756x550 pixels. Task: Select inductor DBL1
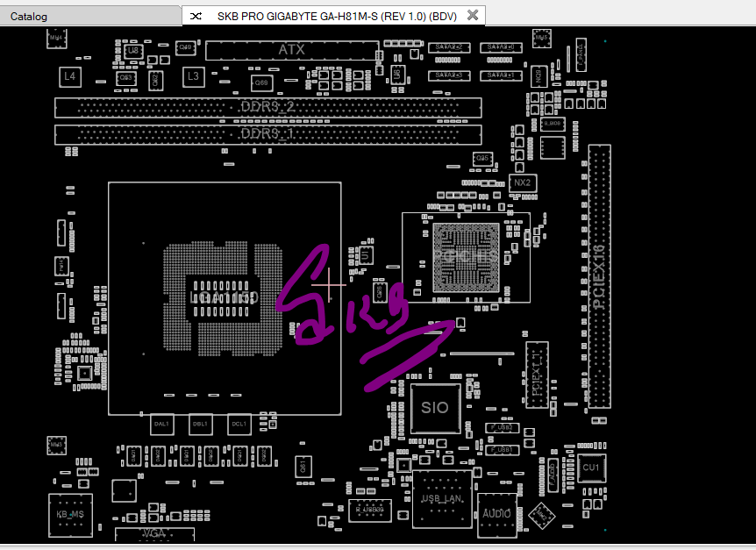click(x=201, y=425)
